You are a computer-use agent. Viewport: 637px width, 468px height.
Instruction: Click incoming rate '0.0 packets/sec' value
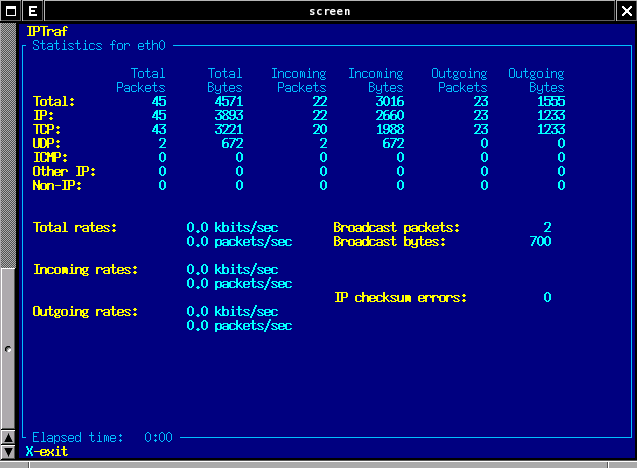click(x=239, y=283)
